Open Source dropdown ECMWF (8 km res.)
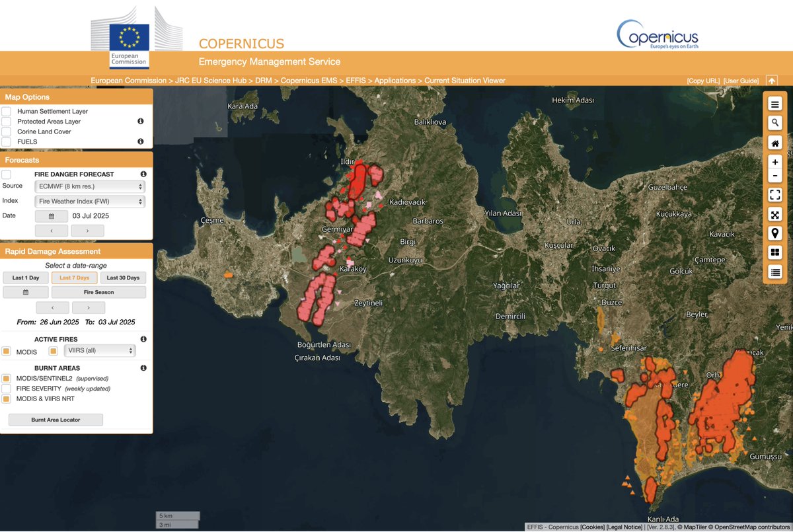Image resolution: width=793 pixels, height=532 pixels. coord(90,187)
